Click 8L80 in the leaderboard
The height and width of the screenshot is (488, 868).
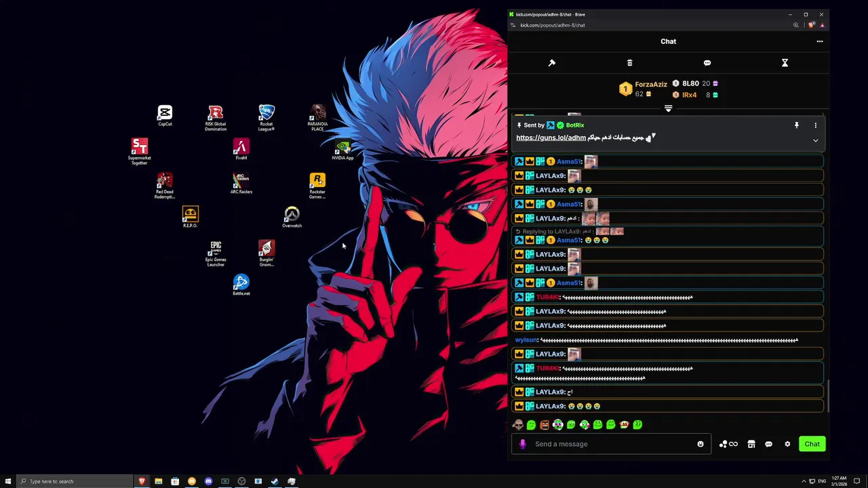pos(690,83)
